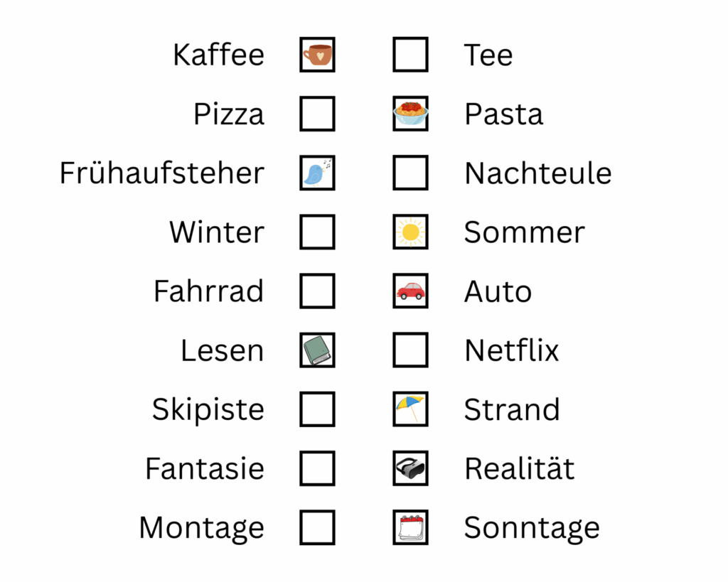728x582 pixels.
Task: Check the empty Fantasie box
Action: tap(317, 468)
